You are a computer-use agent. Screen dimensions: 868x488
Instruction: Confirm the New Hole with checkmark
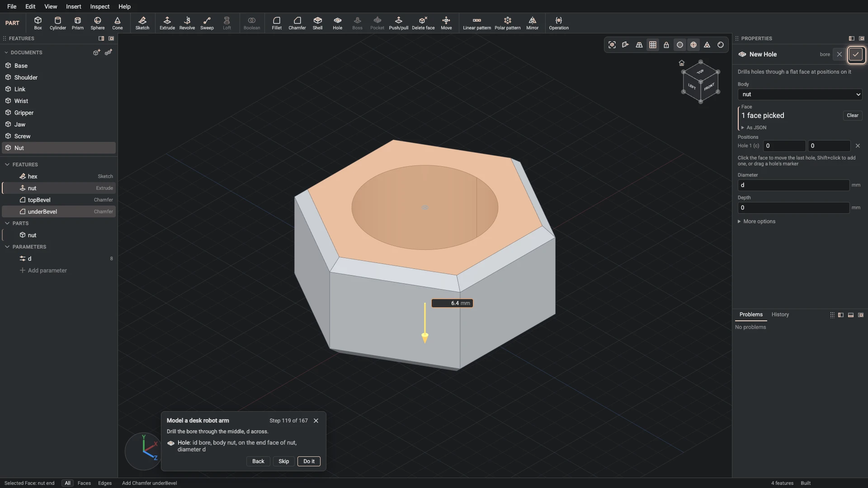tap(856, 55)
